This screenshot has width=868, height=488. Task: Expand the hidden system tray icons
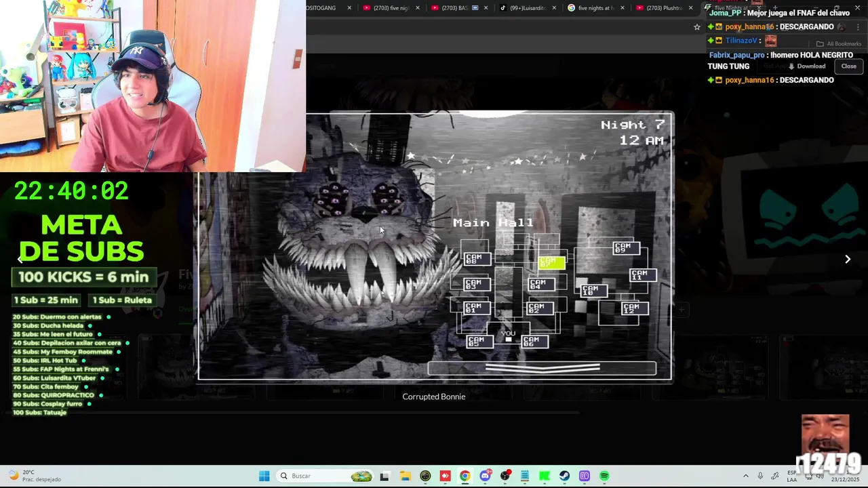(x=746, y=476)
